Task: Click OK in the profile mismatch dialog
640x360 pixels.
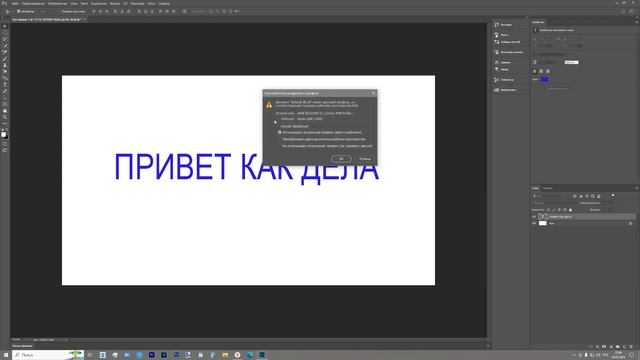Action: point(341,159)
